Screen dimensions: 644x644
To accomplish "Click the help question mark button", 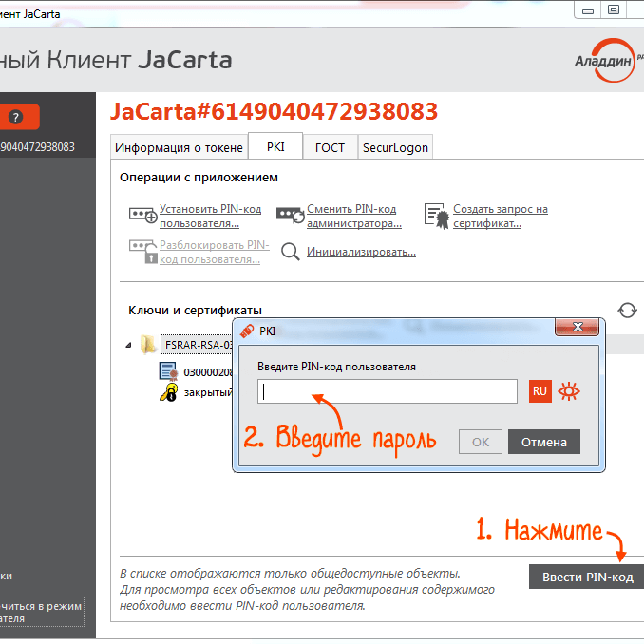I will [16, 117].
